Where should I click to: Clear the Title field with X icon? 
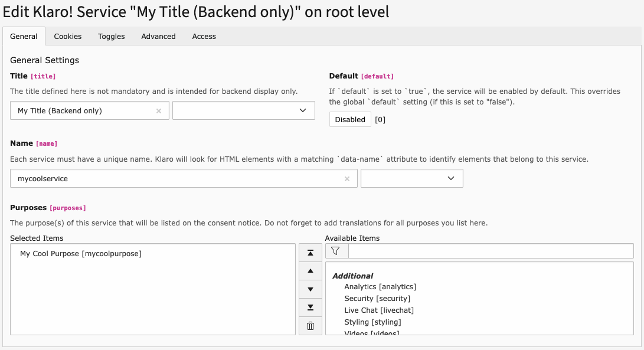159,111
